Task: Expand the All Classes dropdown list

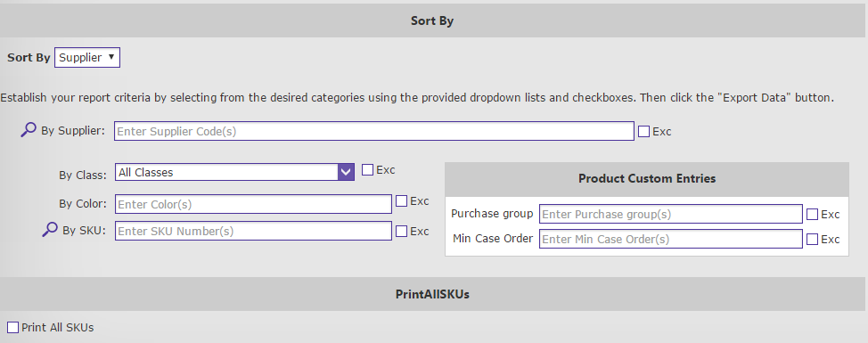Action: [x=234, y=172]
